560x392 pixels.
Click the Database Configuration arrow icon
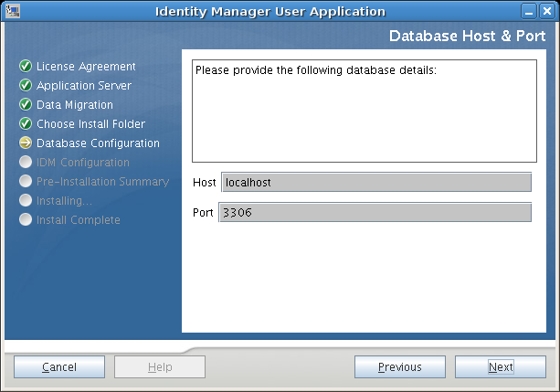pos(26,143)
